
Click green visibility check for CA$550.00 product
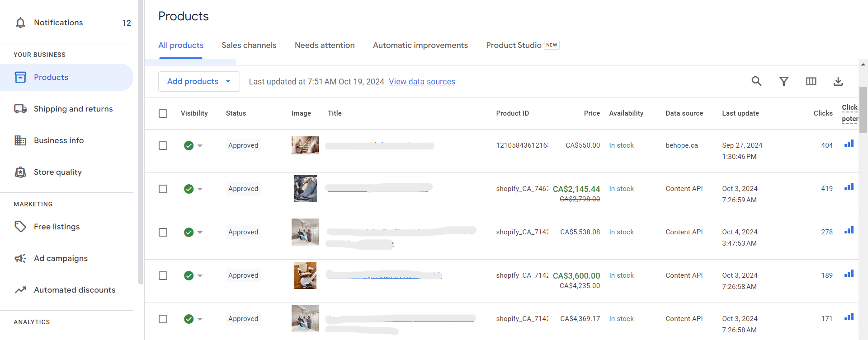point(189,145)
